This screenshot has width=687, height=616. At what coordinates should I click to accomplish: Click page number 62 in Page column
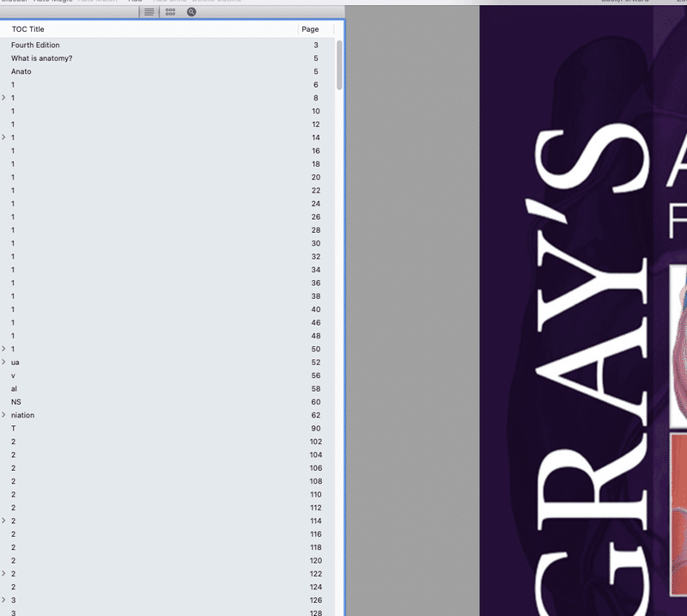tap(316, 415)
